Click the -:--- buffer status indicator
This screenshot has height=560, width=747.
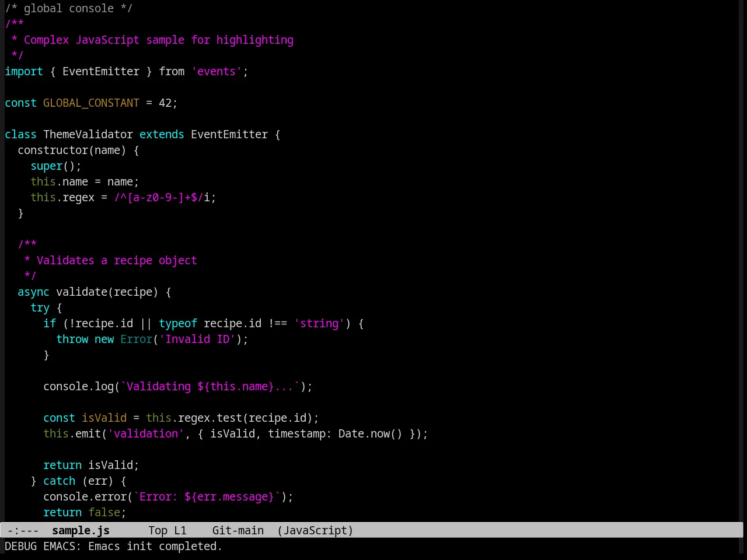(x=23, y=530)
